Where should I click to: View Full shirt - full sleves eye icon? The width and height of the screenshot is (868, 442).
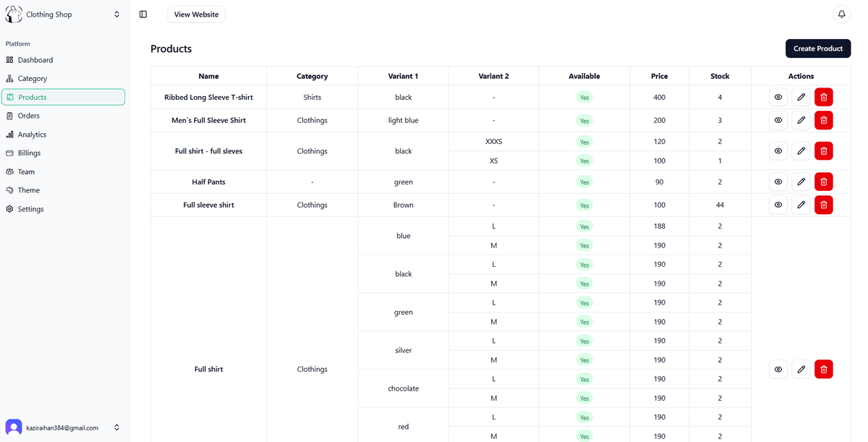pyautogui.click(x=778, y=151)
